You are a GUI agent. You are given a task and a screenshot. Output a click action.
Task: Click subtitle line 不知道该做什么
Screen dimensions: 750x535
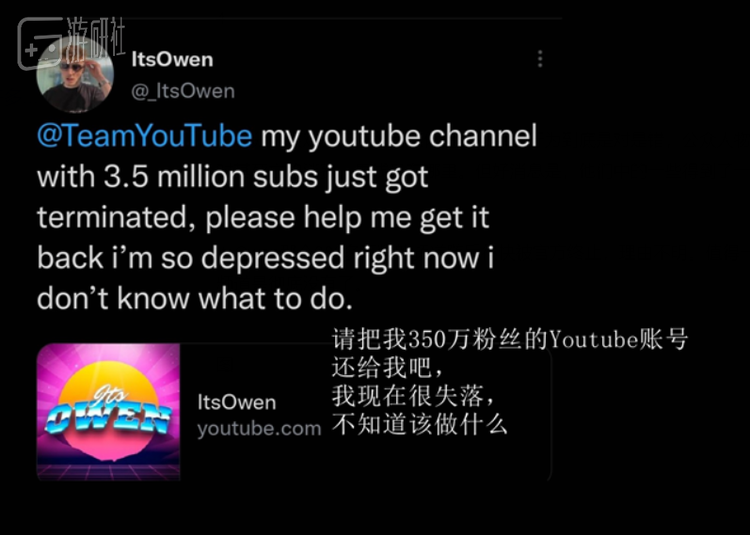tap(419, 425)
